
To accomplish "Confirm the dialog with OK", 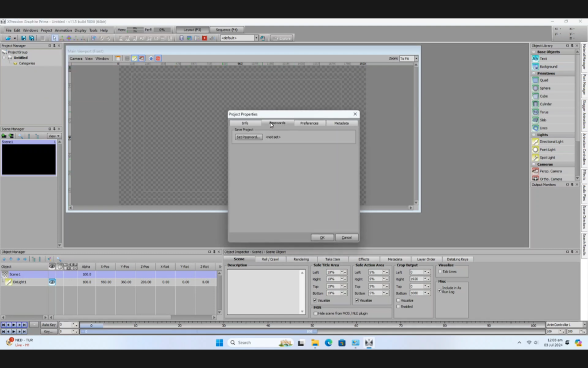I will coord(322,237).
